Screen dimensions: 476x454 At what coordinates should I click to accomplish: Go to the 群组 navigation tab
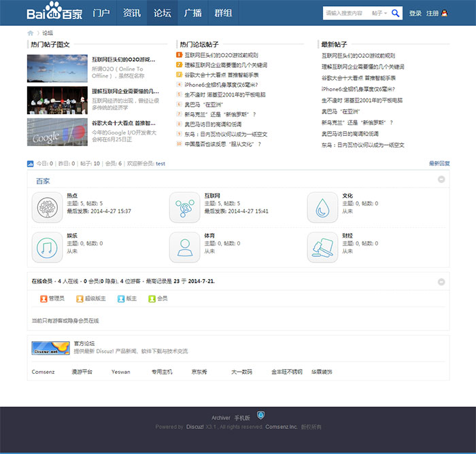(x=223, y=13)
